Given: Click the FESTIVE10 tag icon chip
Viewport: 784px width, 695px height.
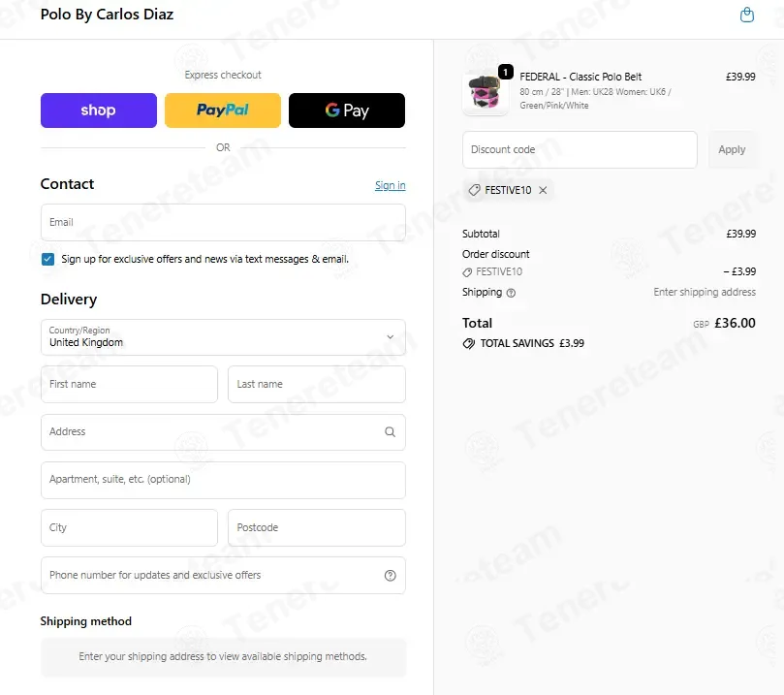Looking at the screenshot, I should 474,190.
